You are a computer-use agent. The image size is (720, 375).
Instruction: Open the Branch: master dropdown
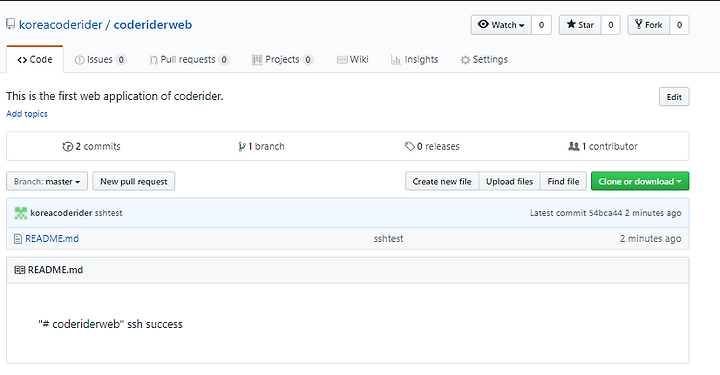47,181
